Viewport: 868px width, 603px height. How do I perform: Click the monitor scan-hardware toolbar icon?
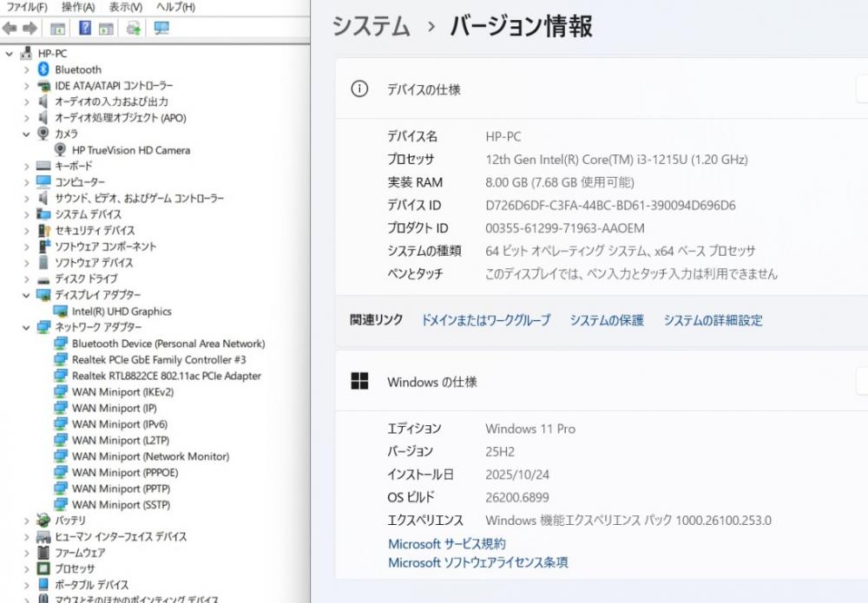[x=161, y=28]
